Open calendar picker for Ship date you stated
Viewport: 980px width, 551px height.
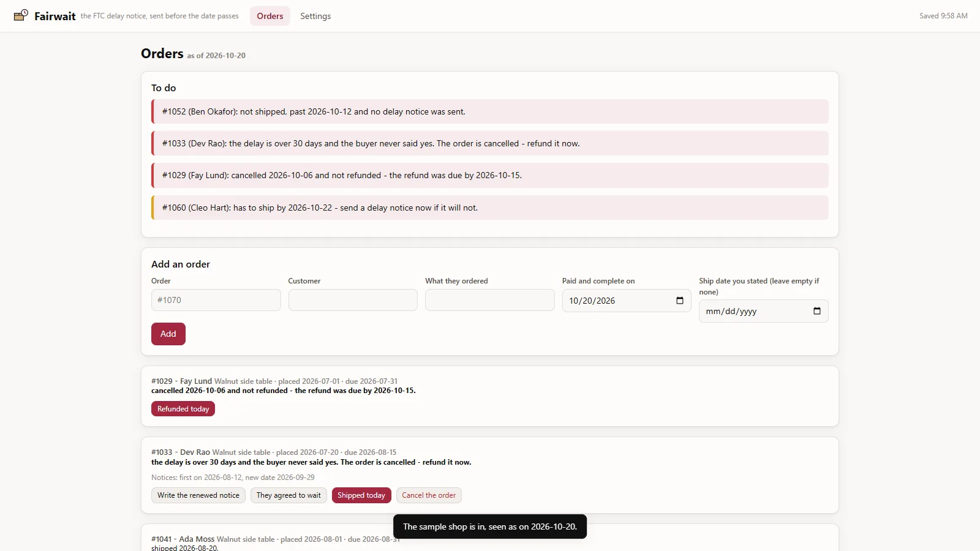pyautogui.click(x=816, y=311)
